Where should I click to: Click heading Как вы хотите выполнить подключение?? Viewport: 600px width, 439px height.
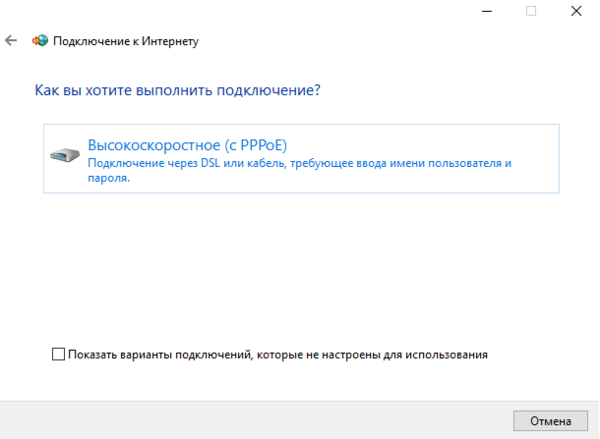click(178, 90)
